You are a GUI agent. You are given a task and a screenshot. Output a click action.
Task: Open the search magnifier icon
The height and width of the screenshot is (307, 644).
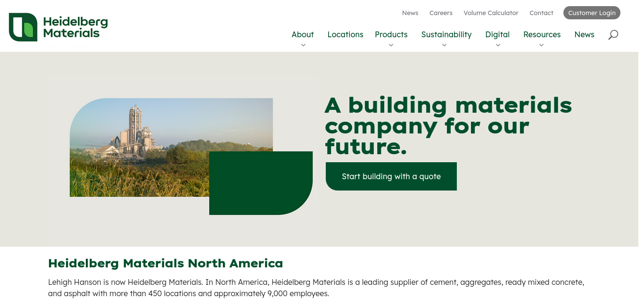[x=613, y=34]
